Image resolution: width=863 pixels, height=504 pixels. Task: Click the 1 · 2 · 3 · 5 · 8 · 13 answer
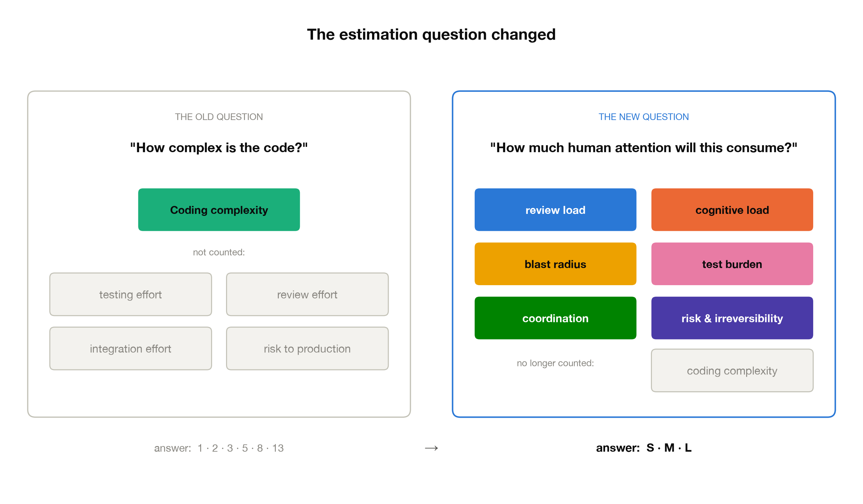(240, 448)
